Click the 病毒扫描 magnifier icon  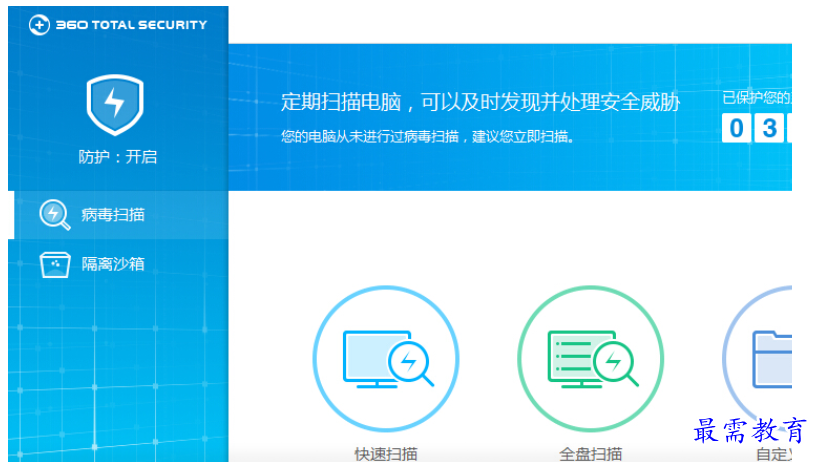(x=55, y=215)
